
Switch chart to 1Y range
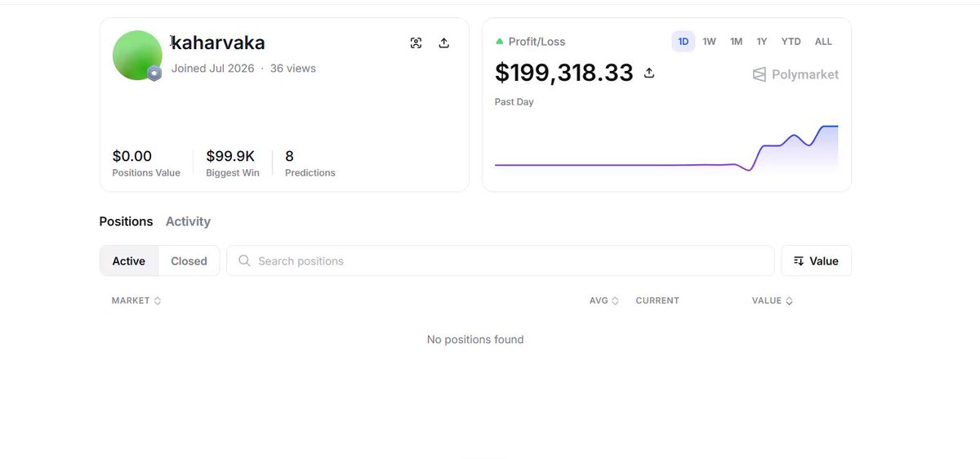click(761, 42)
